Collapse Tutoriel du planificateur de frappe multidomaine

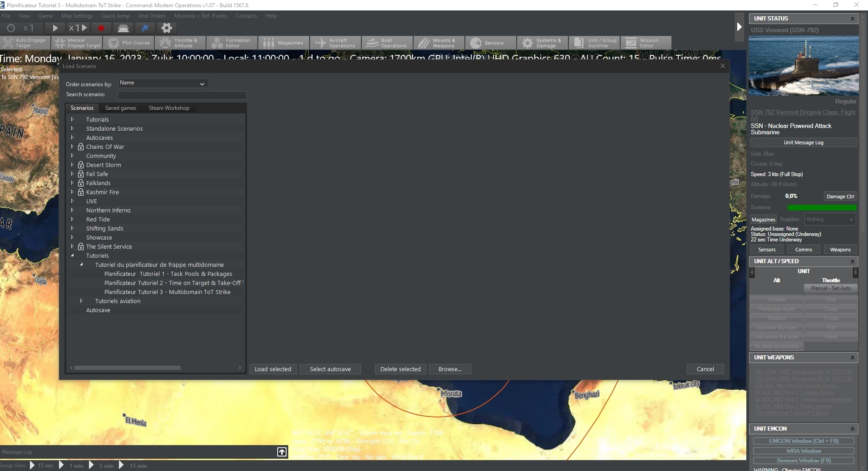click(81, 265)
